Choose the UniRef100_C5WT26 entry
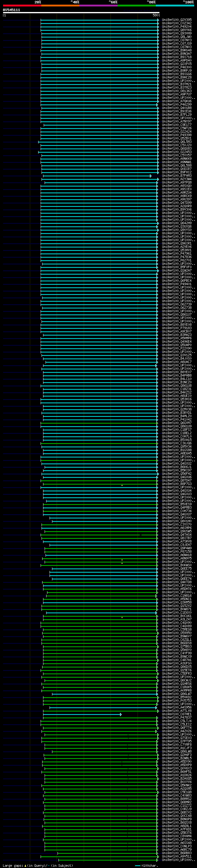The image size is (197, 868). [x=177, y=128]
